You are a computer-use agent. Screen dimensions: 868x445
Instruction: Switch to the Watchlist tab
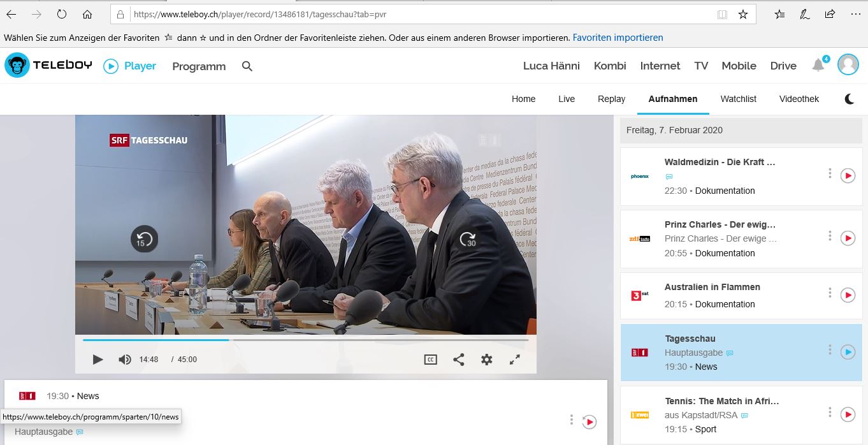(x=738, y=99)
